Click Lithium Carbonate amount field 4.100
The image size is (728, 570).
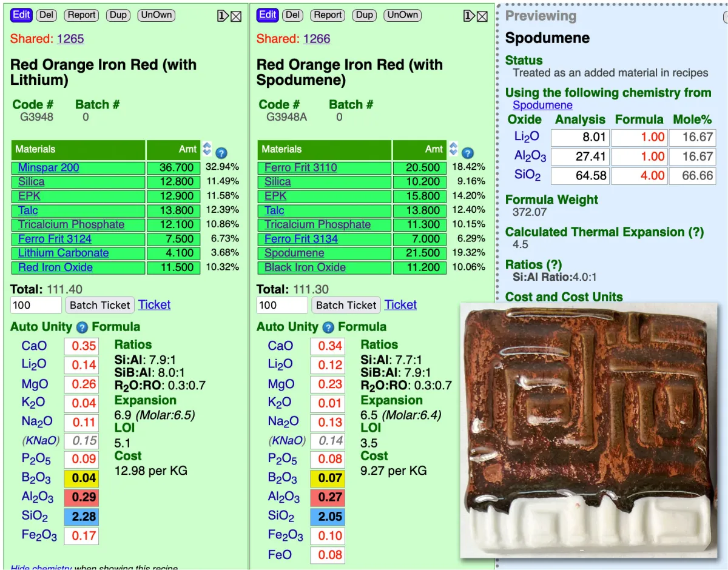174,253
